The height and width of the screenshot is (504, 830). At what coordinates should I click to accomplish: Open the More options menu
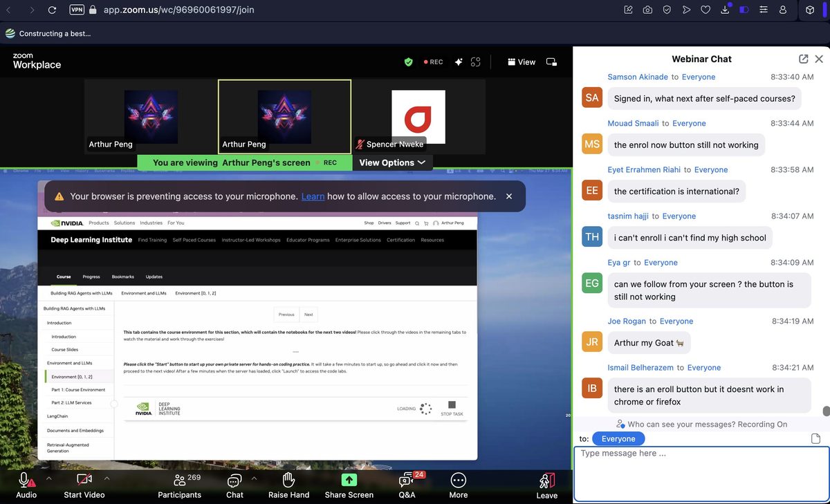(x=458, y=485)
